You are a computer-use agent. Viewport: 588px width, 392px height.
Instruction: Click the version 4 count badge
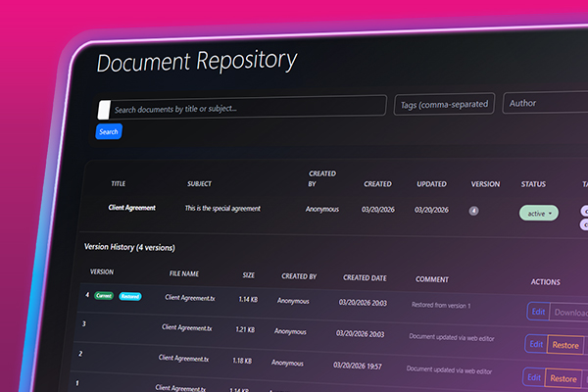[x=474, y=210]
